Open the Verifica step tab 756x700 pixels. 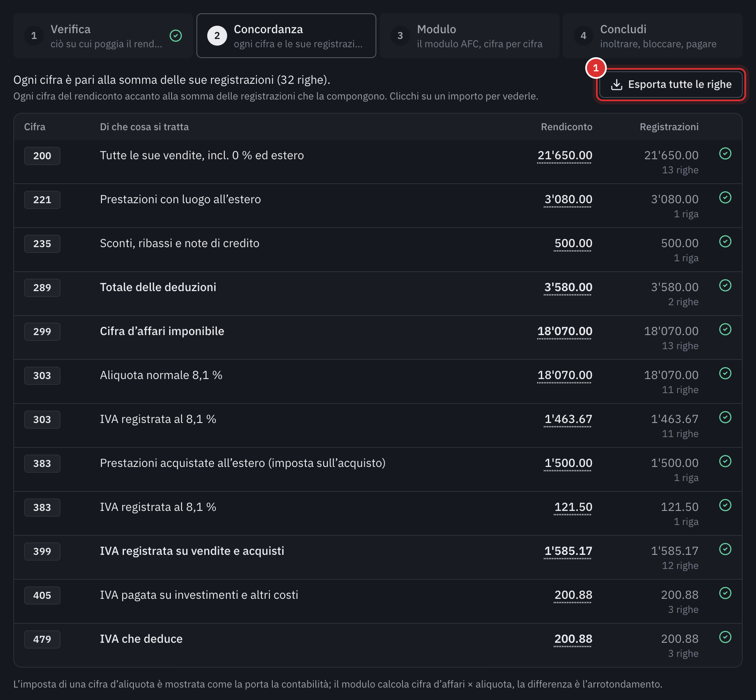(x=103, y=36)
